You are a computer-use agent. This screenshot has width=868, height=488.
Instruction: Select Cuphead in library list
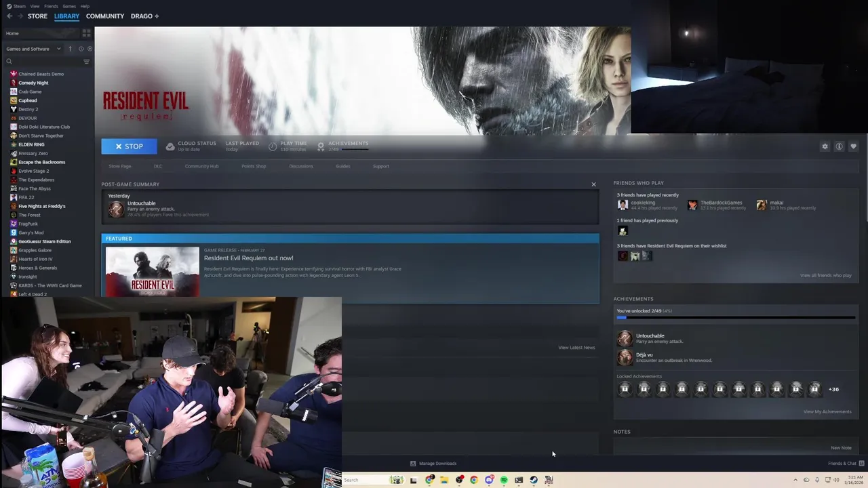(28, 100)
